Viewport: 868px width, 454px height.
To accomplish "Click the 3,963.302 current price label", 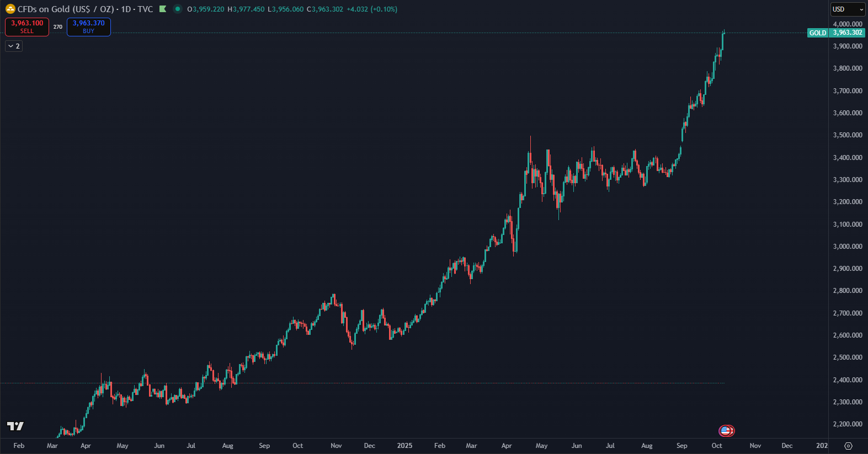I will 848,33.
